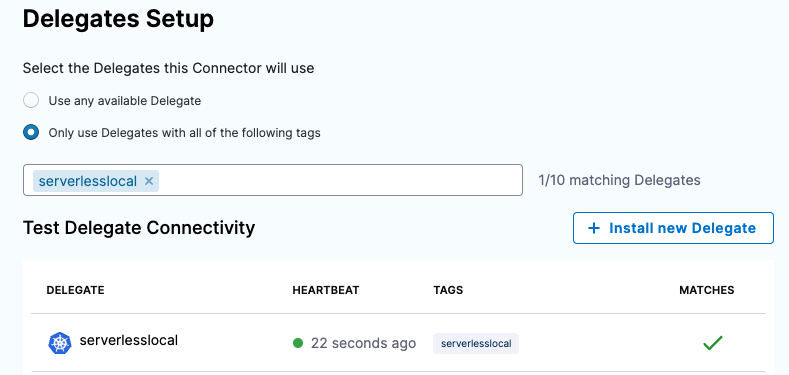Click the TAGS column header
The image size is (789, 375).
pos(448,290)
